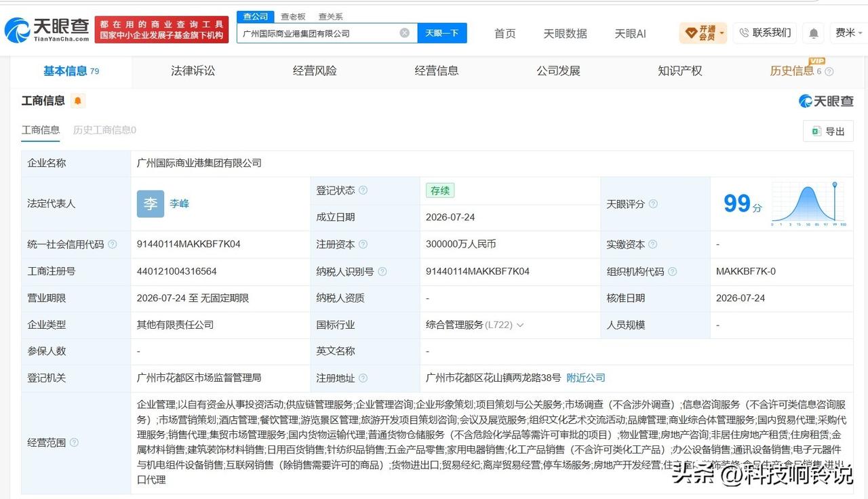The image size is (868, 499).
Task: Open the 经营风险 tab
Action: click(x=315, y=71)
